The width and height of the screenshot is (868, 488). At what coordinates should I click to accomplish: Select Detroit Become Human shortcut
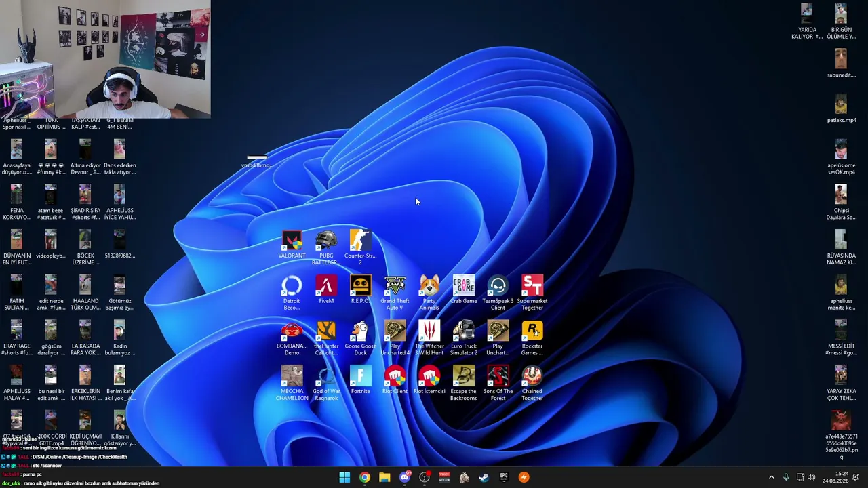(292, 293)
